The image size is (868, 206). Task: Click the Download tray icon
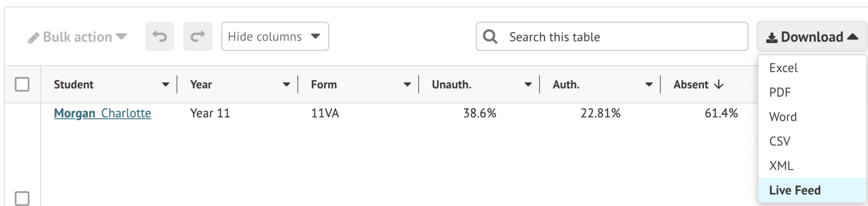coord(771,37)
